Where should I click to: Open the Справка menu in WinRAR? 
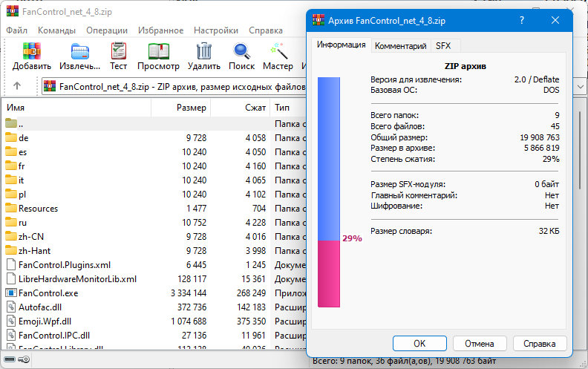266,30
